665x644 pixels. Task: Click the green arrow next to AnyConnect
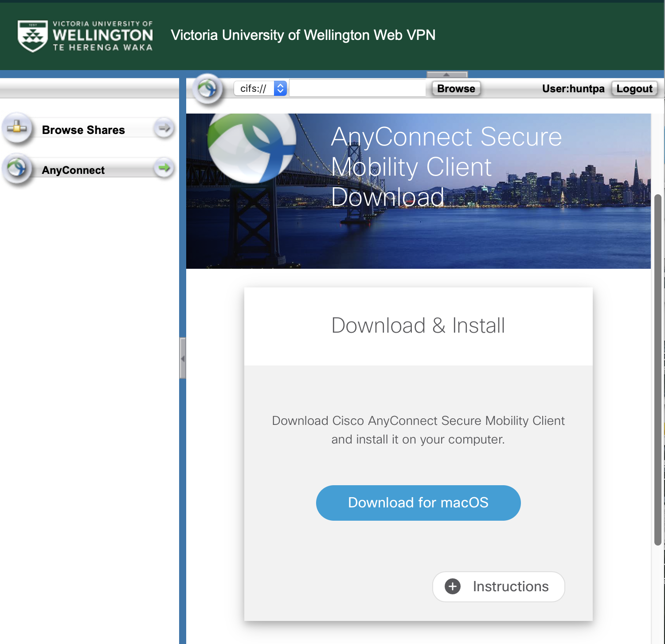[x=164, y=168]
